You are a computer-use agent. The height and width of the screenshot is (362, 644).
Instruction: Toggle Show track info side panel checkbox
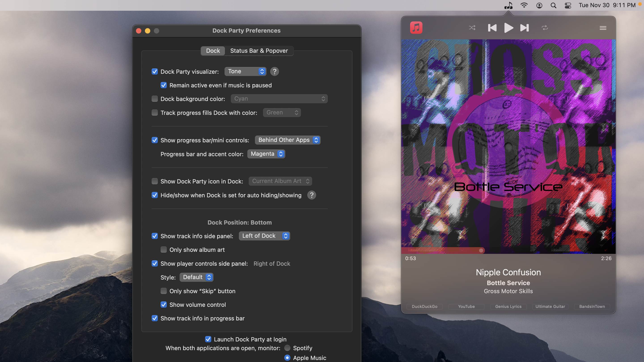(155, 236)
